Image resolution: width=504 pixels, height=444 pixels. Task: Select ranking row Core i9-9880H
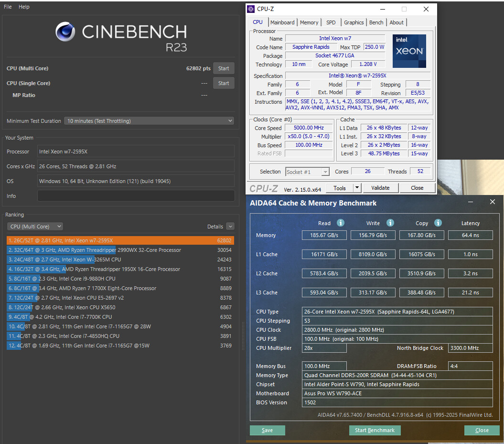click(120, 279)
